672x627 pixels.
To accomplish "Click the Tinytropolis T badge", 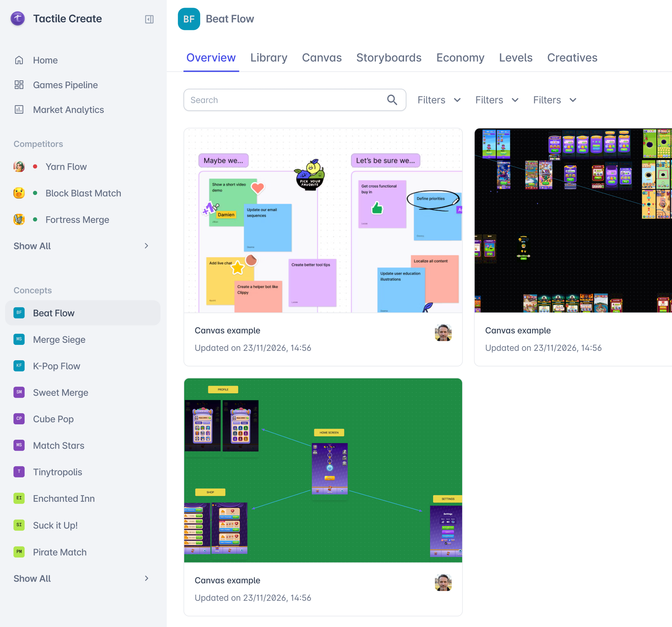I will (19, 472).
